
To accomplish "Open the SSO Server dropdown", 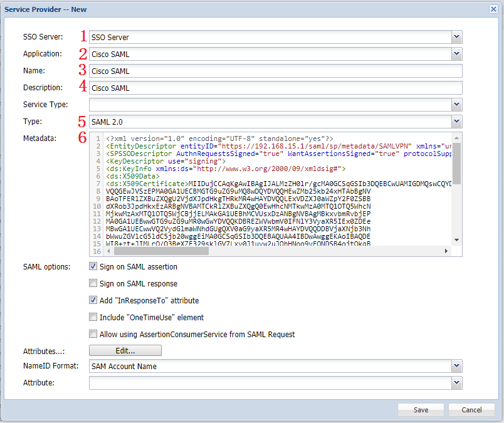I will 456,37.
